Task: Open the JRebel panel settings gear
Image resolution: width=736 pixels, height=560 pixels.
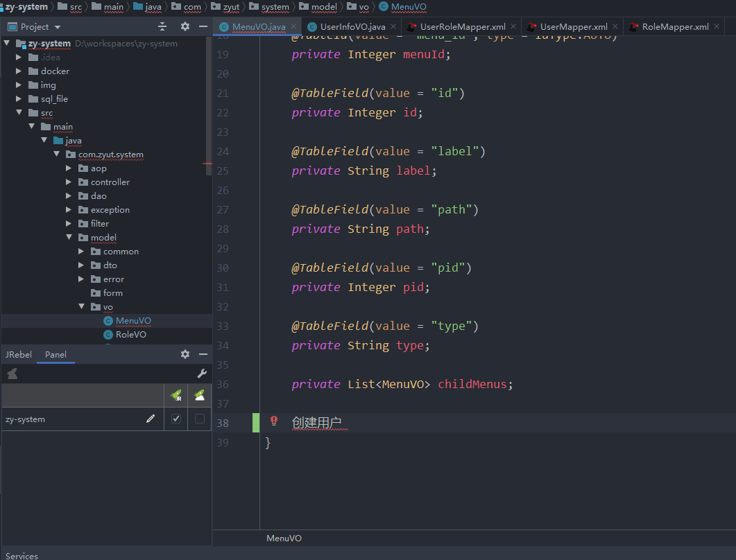Action: click(x=185, y=354)
